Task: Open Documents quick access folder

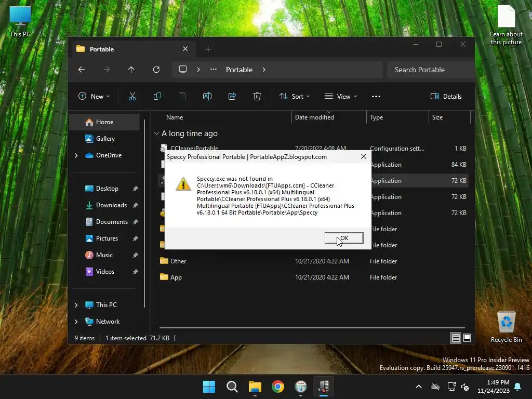Action: point(112,221)
